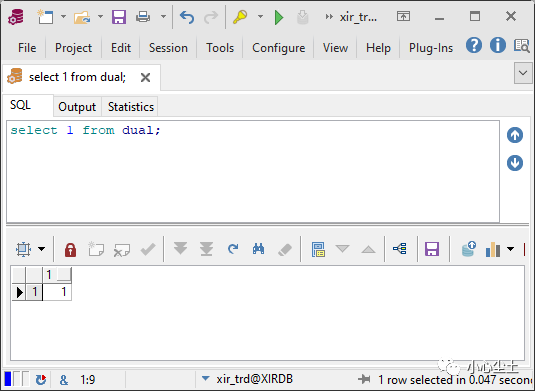Click the insert record icon

tap(96, 249)
